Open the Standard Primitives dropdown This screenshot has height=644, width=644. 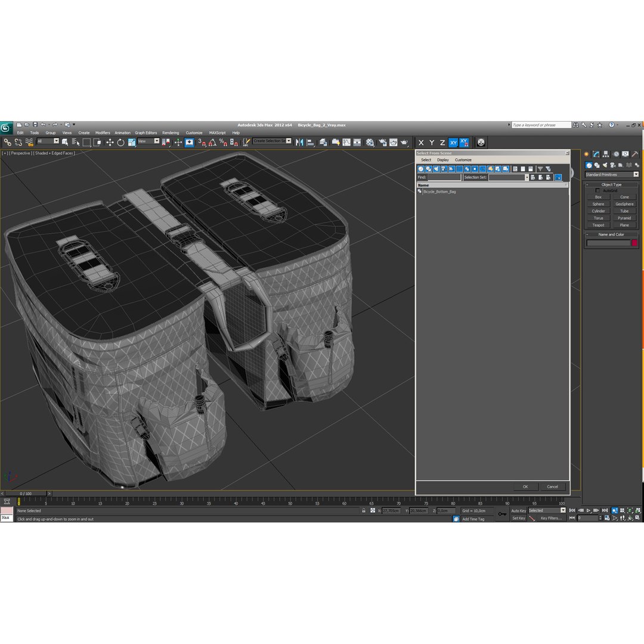coord(612,175)
